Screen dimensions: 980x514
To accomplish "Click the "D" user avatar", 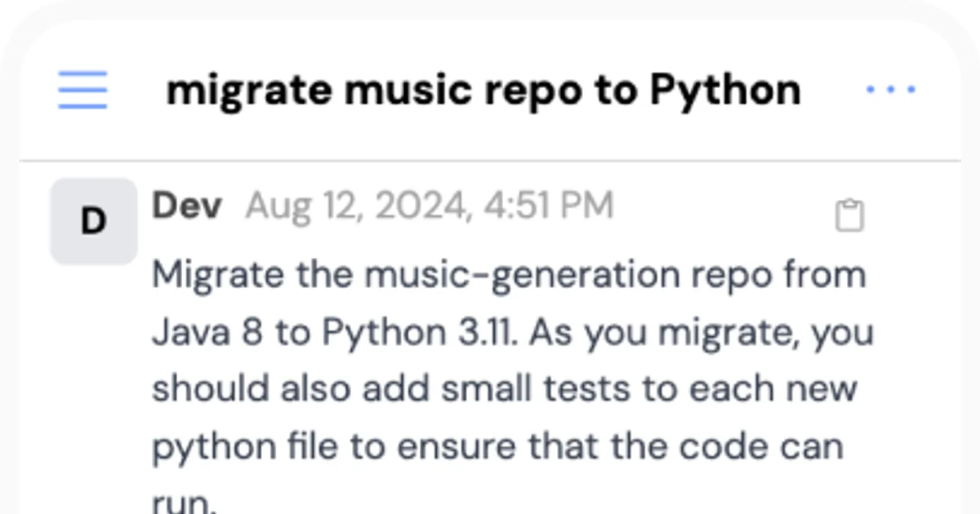I will coord(93,221).
